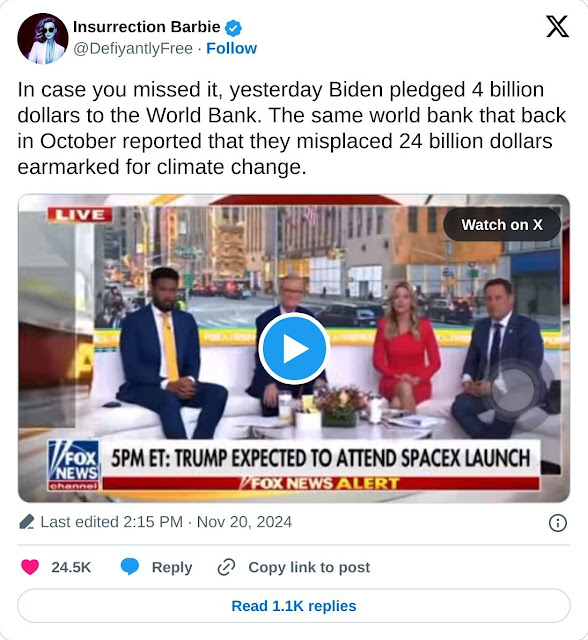Click the X logo icon
This screenshot has height=640, width=588.
[557, 27]
